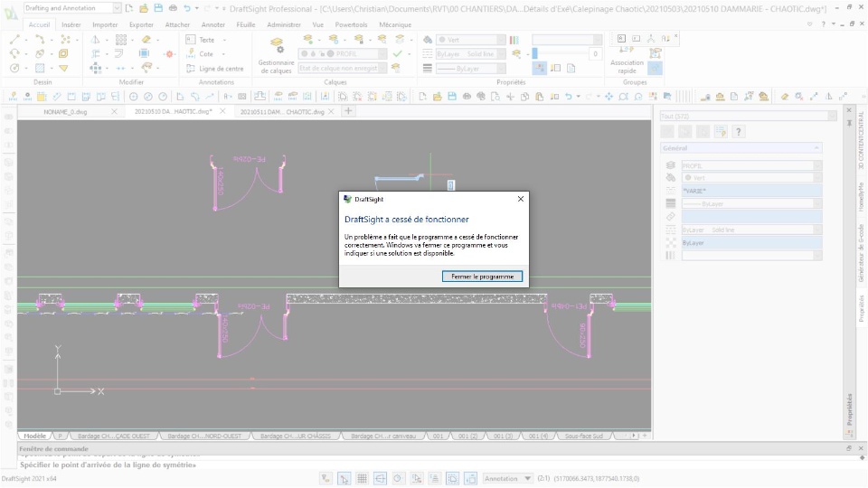Toggle the entity snap status bar button

(416, 479)
